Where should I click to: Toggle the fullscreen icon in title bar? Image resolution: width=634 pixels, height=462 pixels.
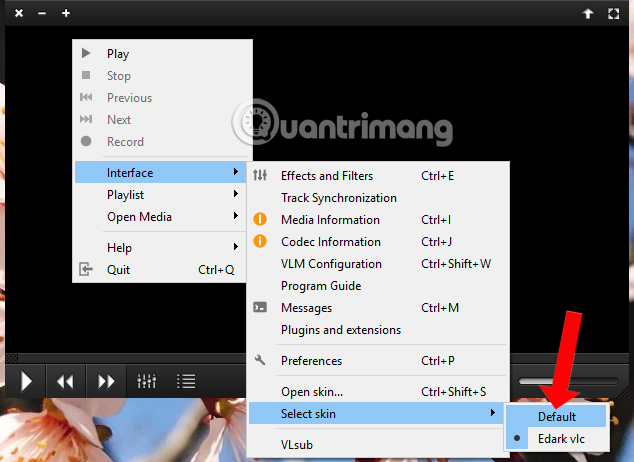(613, 14)
